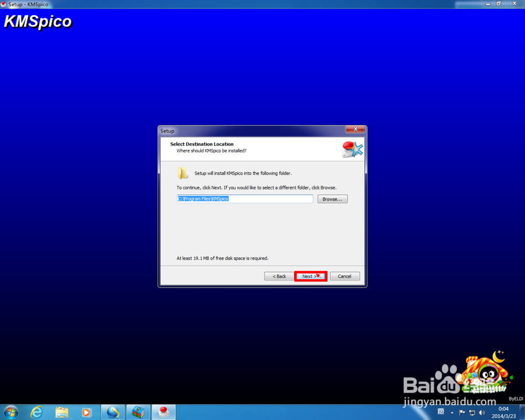Click the Next button to continue installation
The height and width of the screenshot is (420, 525).
[311, 276]
